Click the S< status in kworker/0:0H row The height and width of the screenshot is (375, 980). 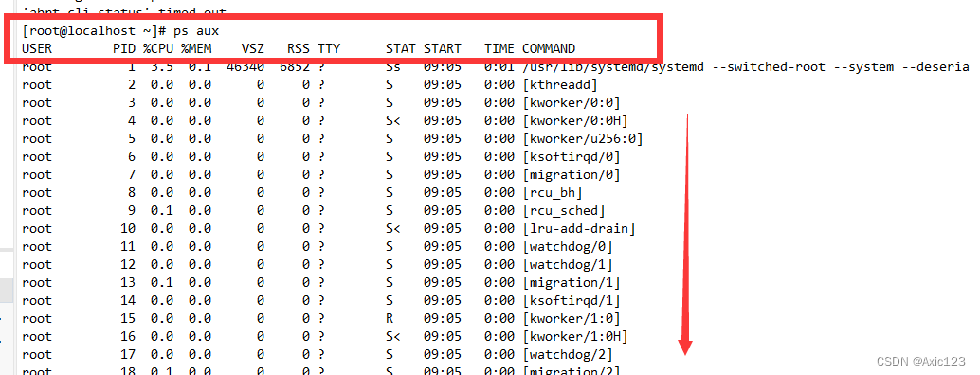tap(393, 121)
